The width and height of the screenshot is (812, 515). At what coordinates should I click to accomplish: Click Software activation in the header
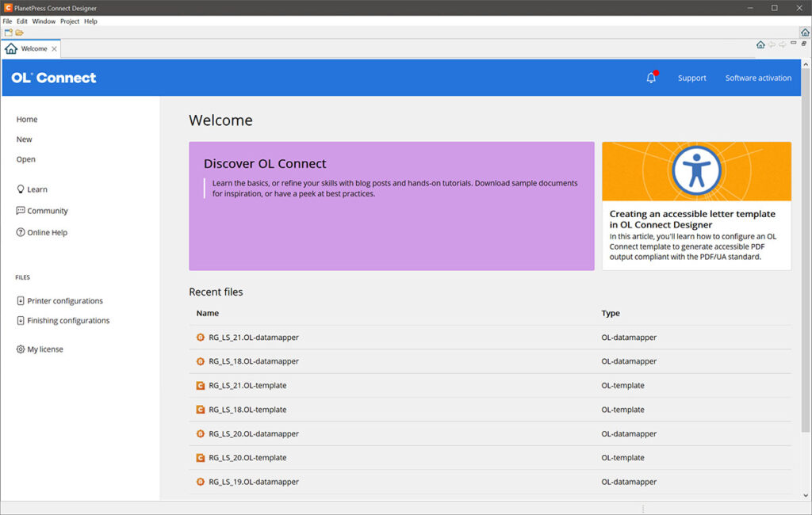pos(758,78)
